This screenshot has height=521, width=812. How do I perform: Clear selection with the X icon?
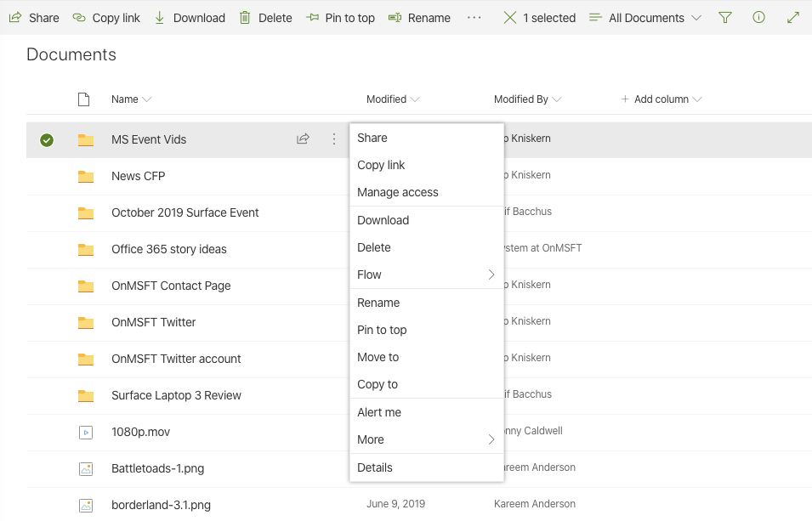pos(510,18)
